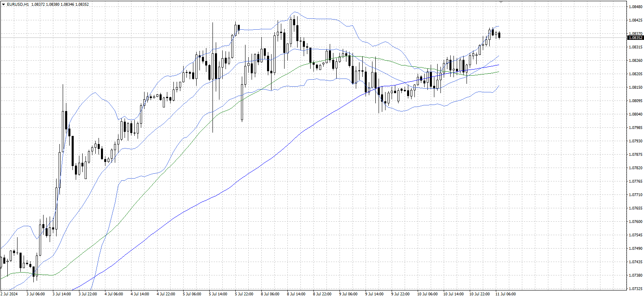Click the 9 Jul 06:00 time label
The height and width of the screenshot is (297, 644).
click(348, 294)
